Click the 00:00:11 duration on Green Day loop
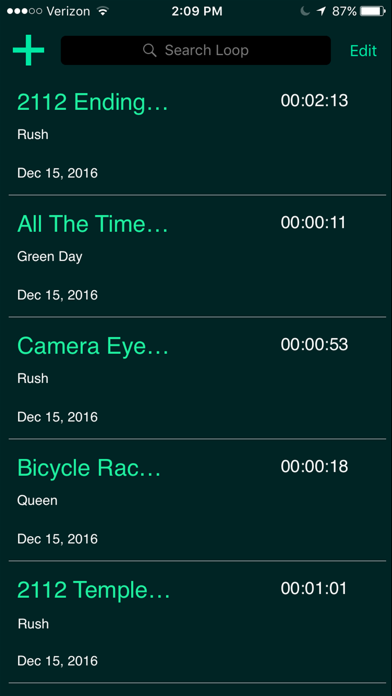 313,222
